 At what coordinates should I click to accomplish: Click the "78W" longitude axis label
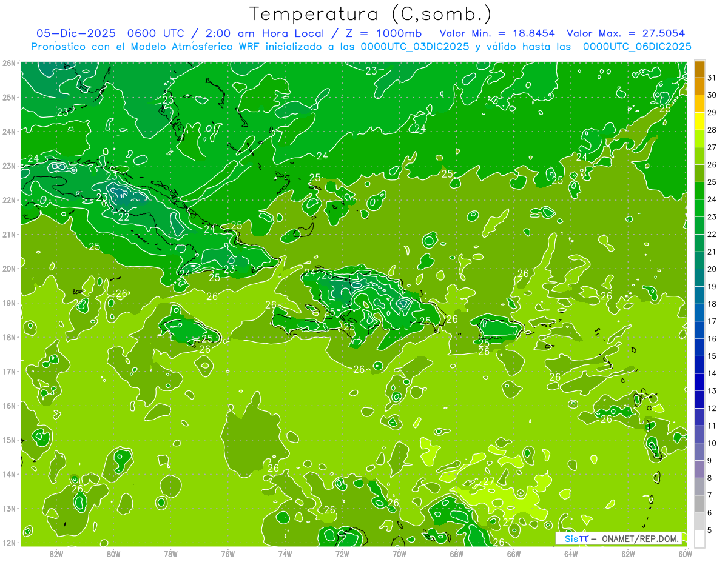[171, 554]
